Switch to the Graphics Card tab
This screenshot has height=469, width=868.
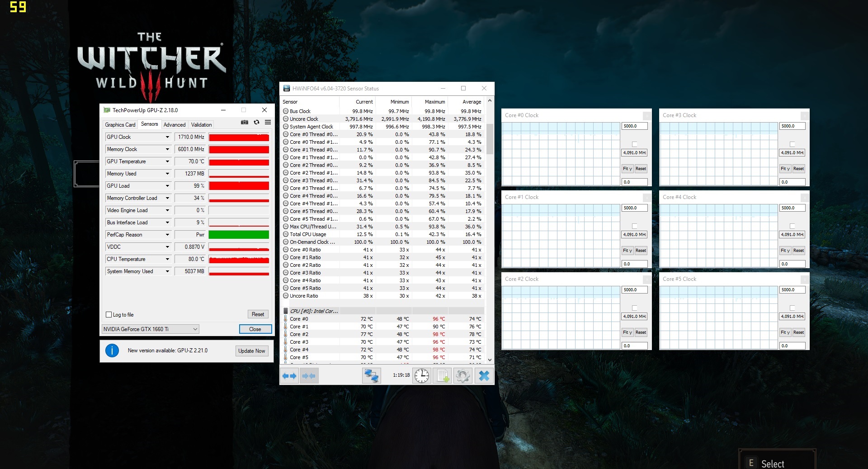point(120,125)
